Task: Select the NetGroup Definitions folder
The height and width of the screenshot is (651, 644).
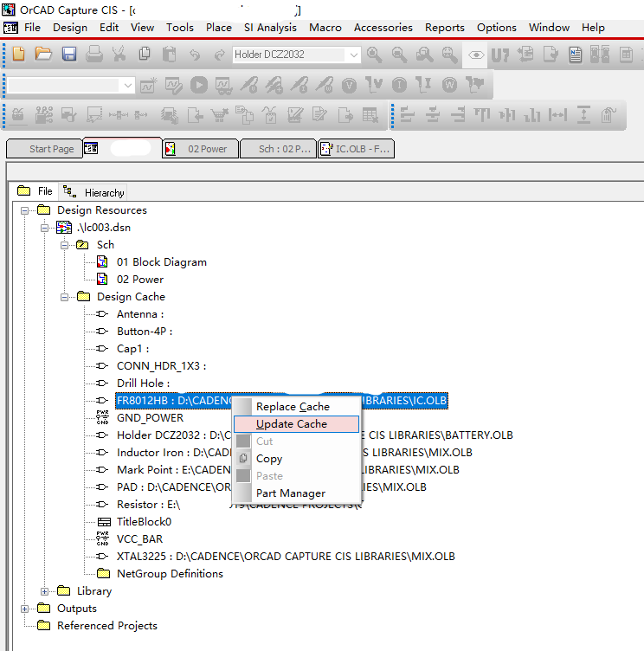Action: point(170,574)
